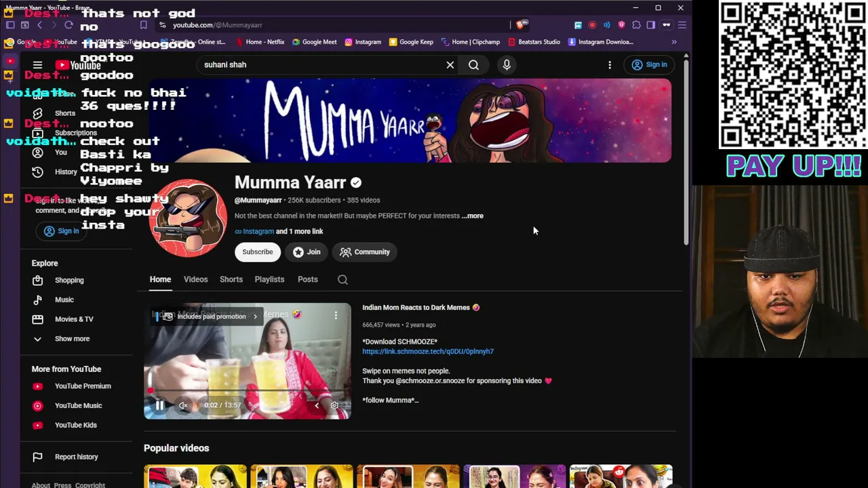Bookmark this page in the toolbar
The width and height of the screenshot is (868, 488).
(143, 25)
